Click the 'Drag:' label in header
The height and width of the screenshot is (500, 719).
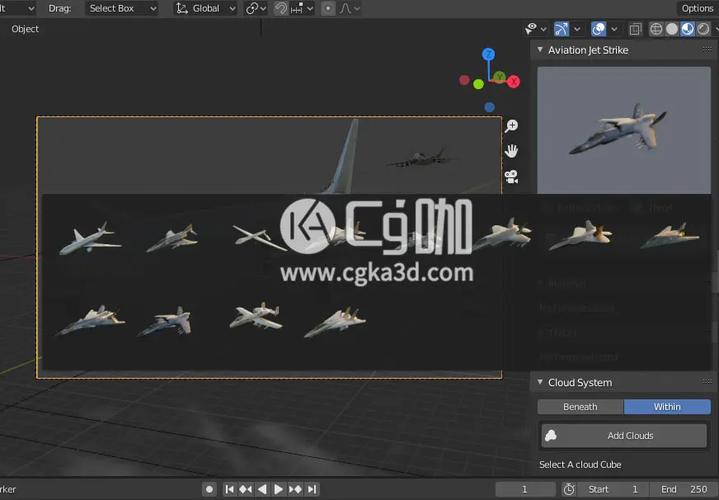click(60, 8)
